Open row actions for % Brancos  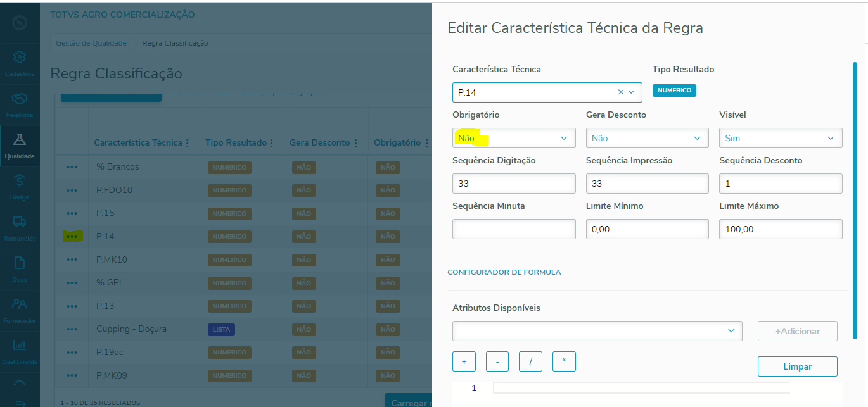tap(72, 167)
